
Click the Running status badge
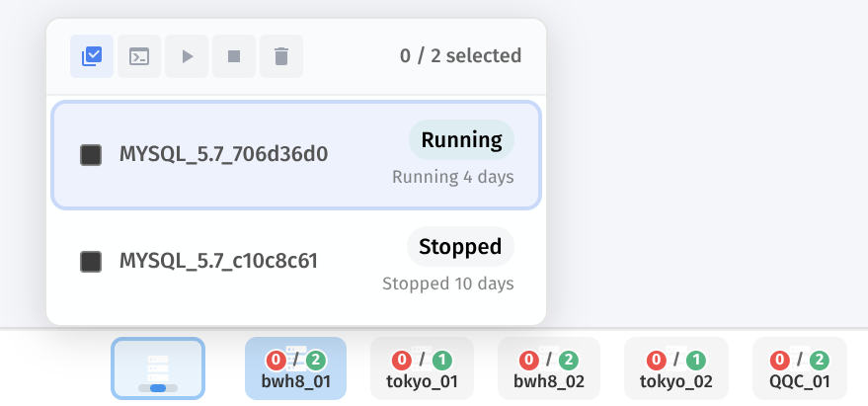tap(461, 141)
